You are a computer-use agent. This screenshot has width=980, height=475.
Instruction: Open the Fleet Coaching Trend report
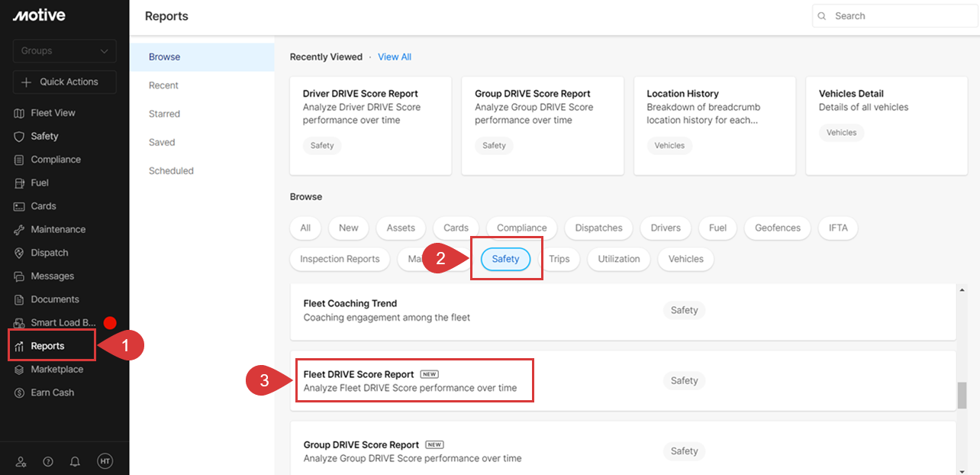pyautogui.click(x=623, y=312)
